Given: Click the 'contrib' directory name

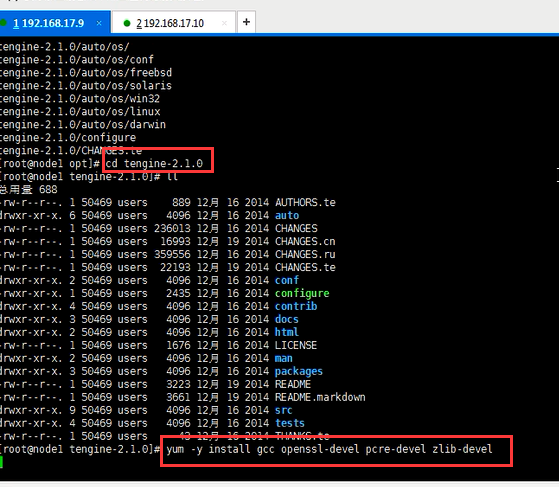Looking at the screenshot, I should [x=296, y=306].
